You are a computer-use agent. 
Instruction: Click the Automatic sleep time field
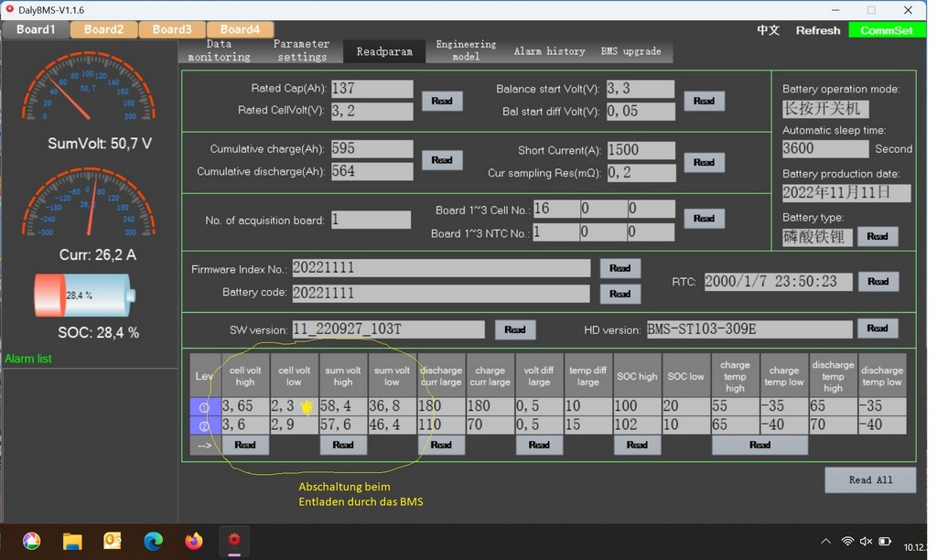825,149
